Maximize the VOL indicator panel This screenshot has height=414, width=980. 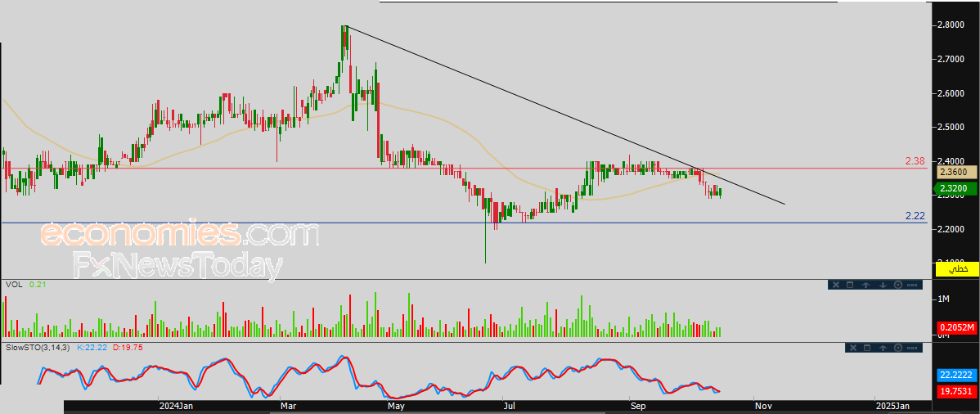849,286
